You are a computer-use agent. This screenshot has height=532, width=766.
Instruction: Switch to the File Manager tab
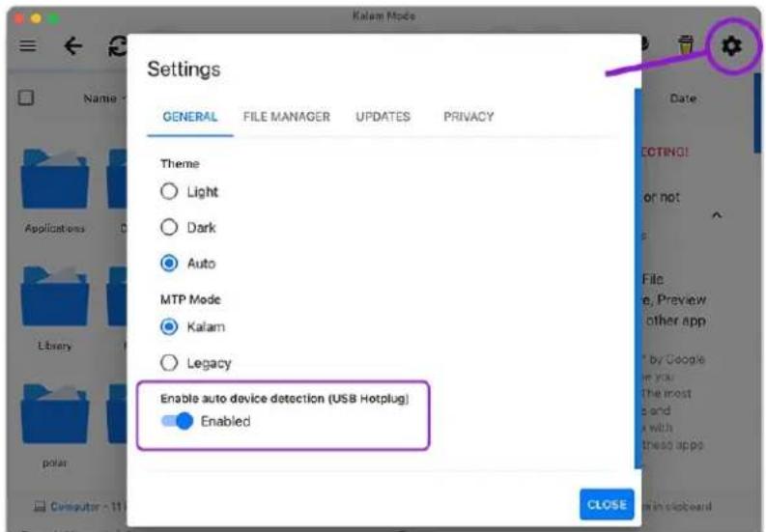tap(287, 117)
